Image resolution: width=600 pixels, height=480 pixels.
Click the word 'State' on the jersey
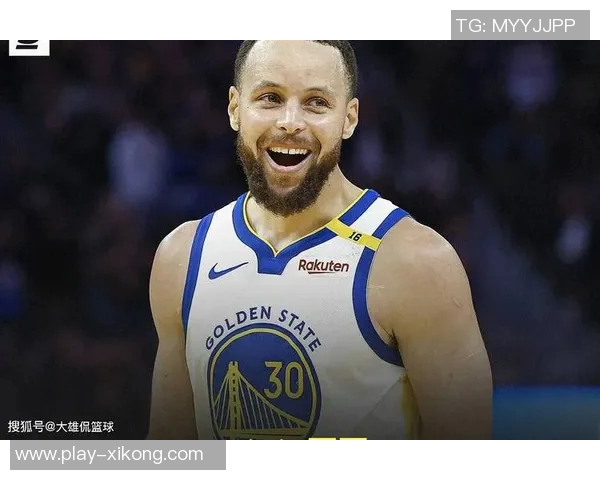[x=300, y=329]
